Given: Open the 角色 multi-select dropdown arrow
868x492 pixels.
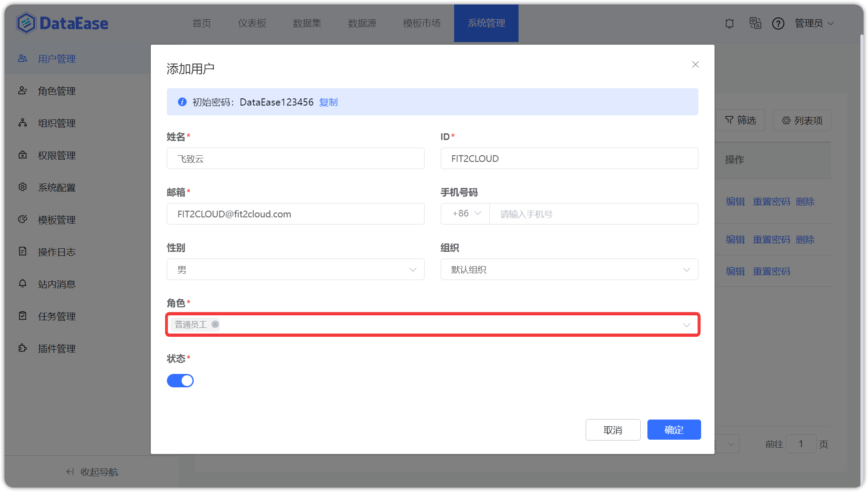Looking at the screenshot, I should 686,325.
